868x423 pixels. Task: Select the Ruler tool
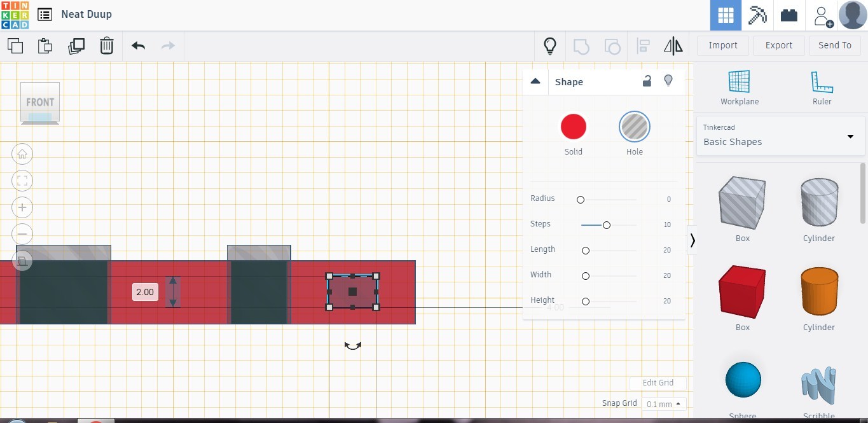822,88
